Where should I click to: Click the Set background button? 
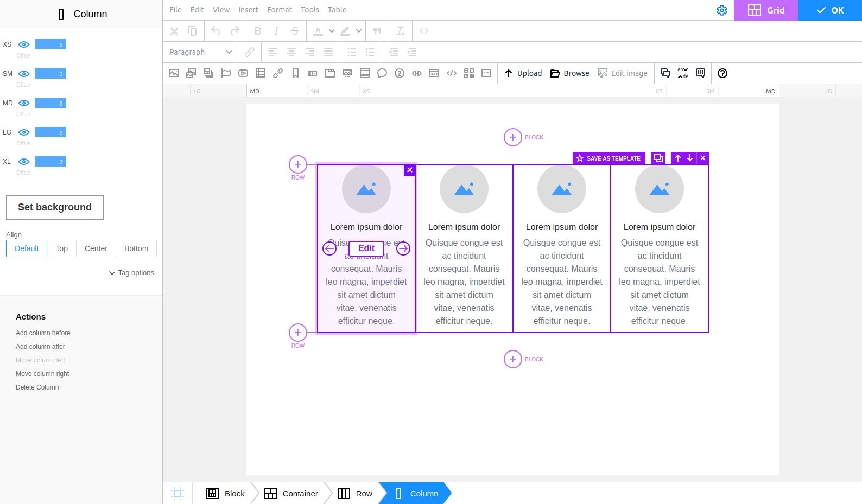[x=55, y=207]
